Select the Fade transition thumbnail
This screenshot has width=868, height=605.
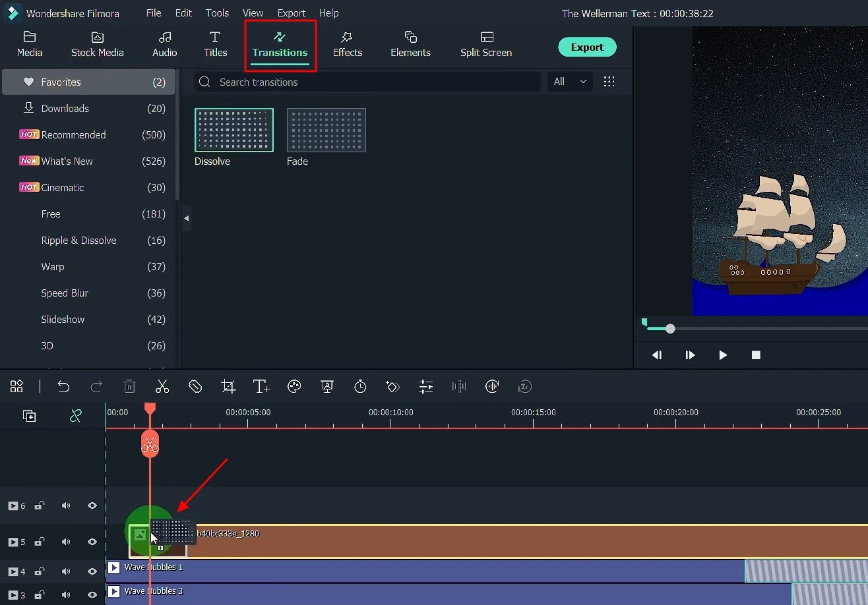pos(326,130)
